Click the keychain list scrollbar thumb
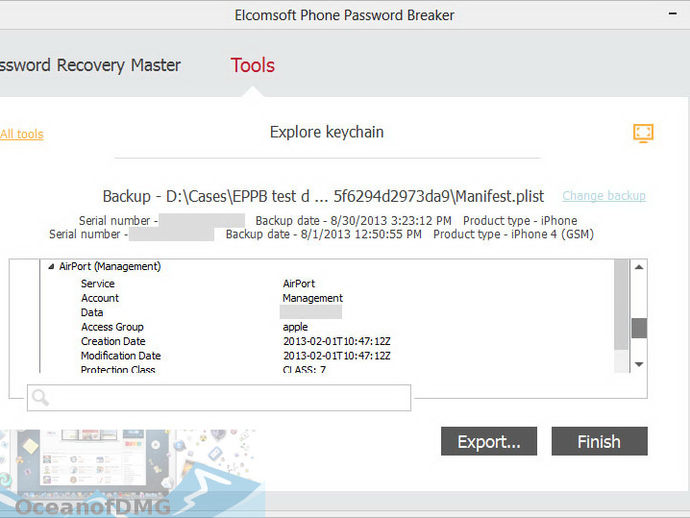690x518 pixels. click(639, 328)
